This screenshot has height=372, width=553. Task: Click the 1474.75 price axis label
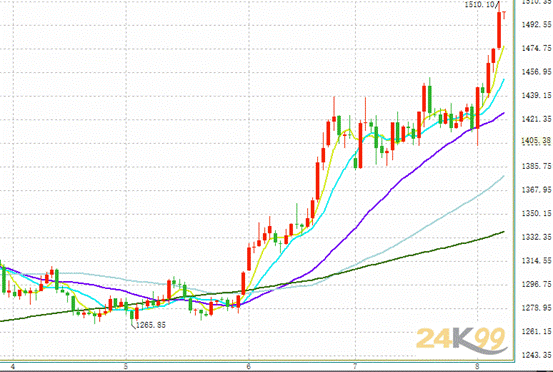537,48
